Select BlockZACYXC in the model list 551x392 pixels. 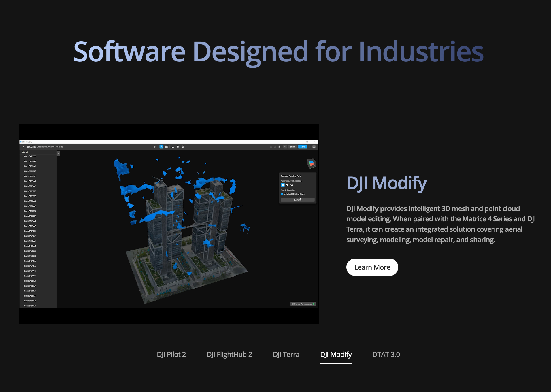pos(30,191)
